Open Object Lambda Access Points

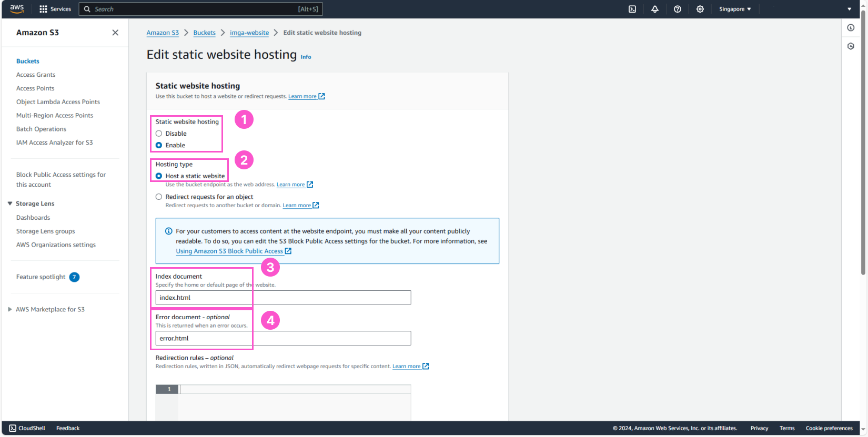point(58,102)
